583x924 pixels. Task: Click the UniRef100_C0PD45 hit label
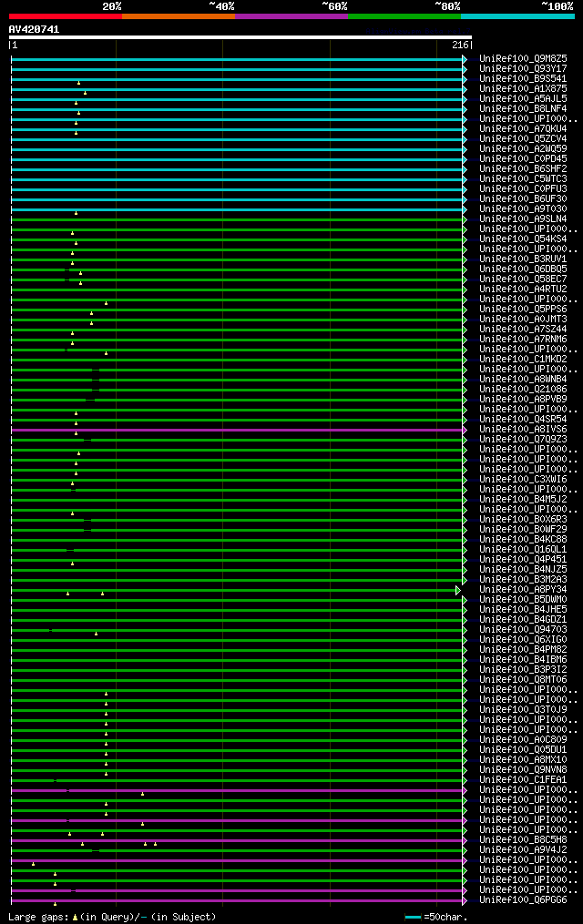[x=523, y=159]
